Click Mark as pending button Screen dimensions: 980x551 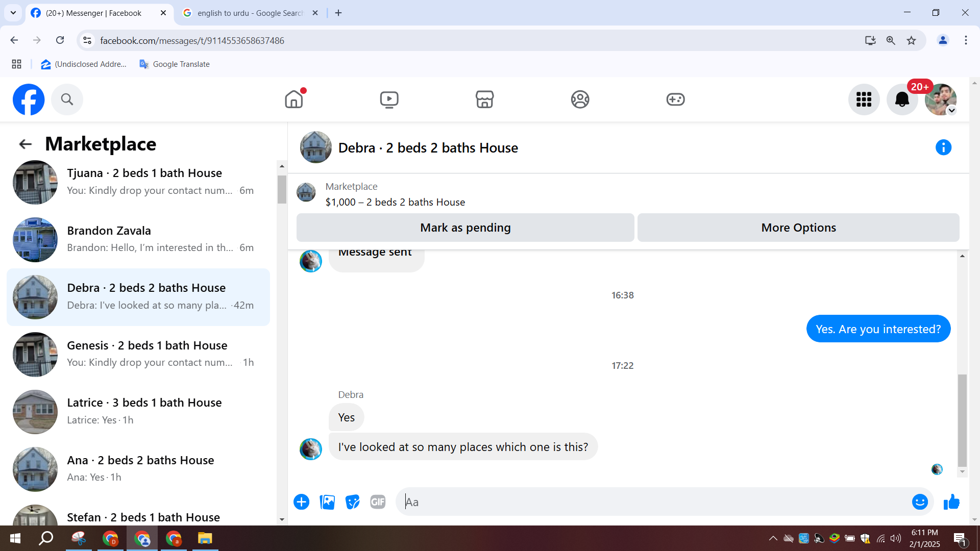tap(465, 228)
